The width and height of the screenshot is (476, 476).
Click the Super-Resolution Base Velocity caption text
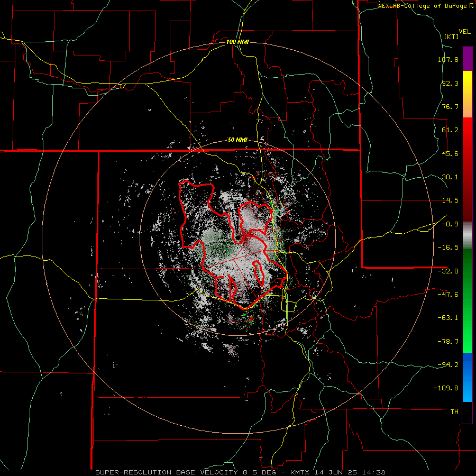pos(240,472)
